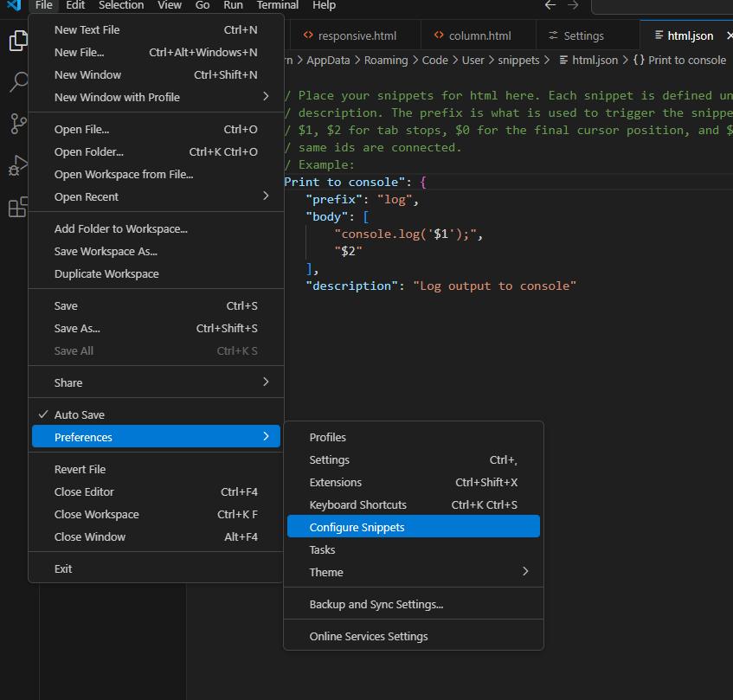Select Profiles in Preferences submenu
The image size is (733, 700).
coord(414,437)
